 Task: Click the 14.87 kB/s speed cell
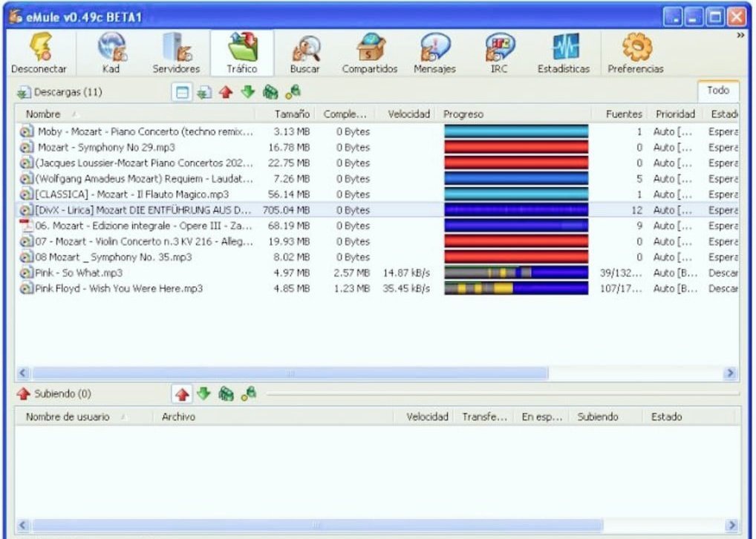(406, 273)
